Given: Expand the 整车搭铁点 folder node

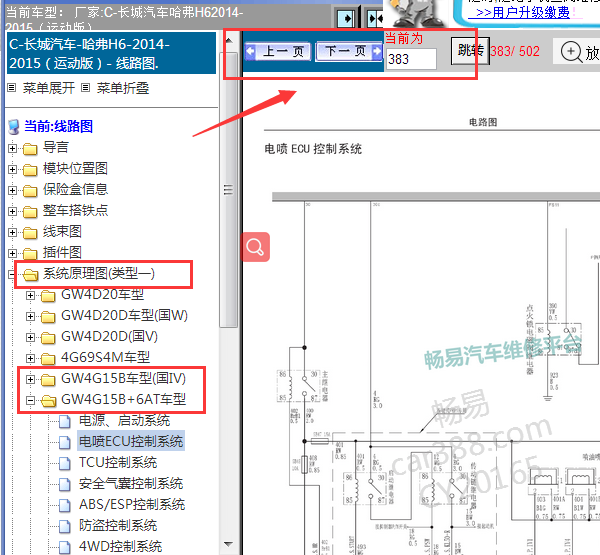Looking at the screenshot, I should pyautogui.click(x=12, y=211).
